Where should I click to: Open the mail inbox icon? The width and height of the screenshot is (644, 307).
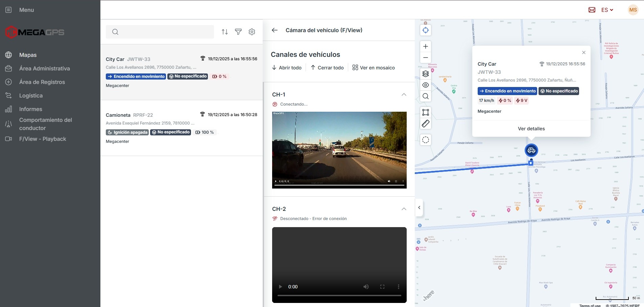tap(592, 10)
